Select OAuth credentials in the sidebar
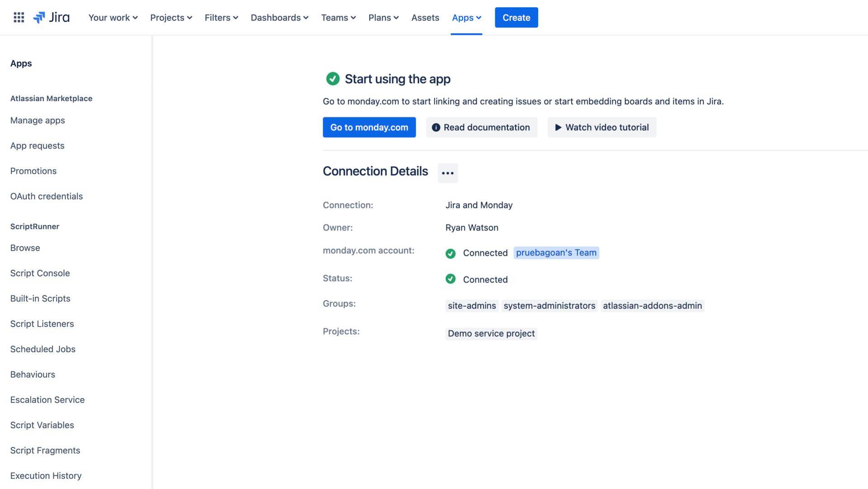 tap(47, 197)
